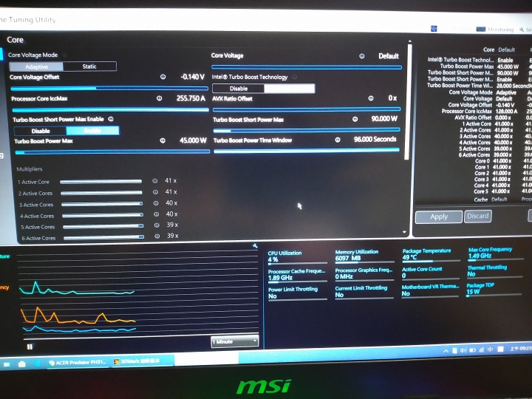Adjust Turbo Boost Power Max slider
This screenshot has height=399, width=532.
(112, 152)
